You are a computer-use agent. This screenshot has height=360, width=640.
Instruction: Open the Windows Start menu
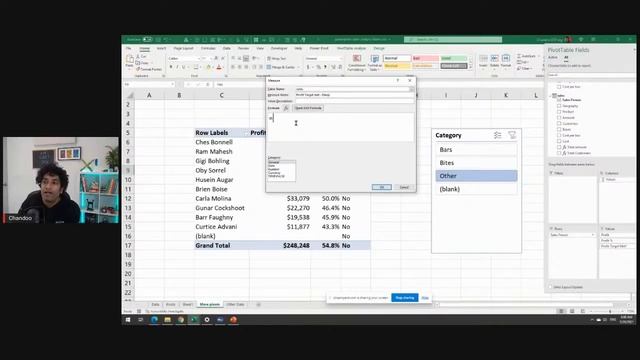(128, 320)
